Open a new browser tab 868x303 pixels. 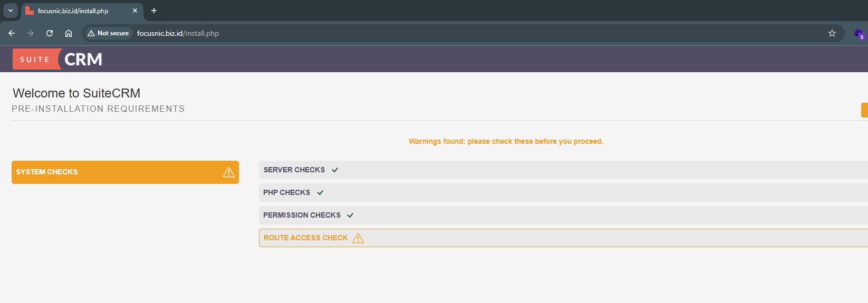coord(154,11)
